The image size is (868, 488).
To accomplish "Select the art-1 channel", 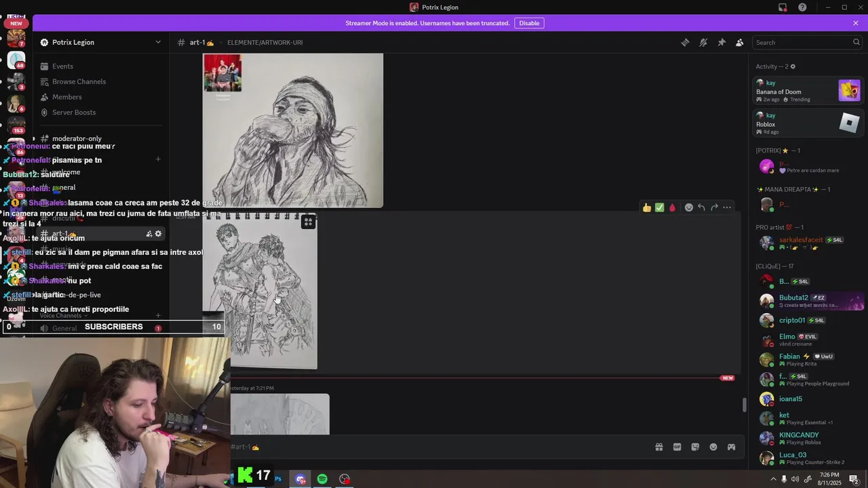I will pyautogui.click(x=102, y=234).
